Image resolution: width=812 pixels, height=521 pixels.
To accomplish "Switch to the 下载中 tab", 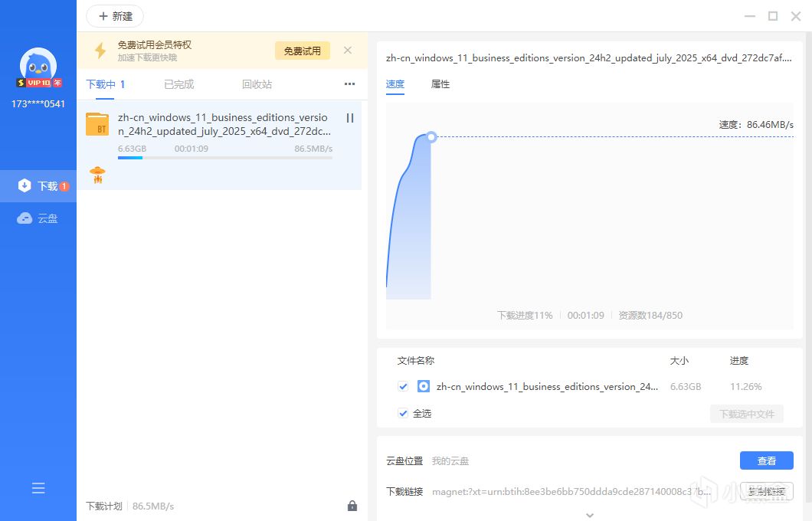I will pyautogui.click(x=106, y=84).
